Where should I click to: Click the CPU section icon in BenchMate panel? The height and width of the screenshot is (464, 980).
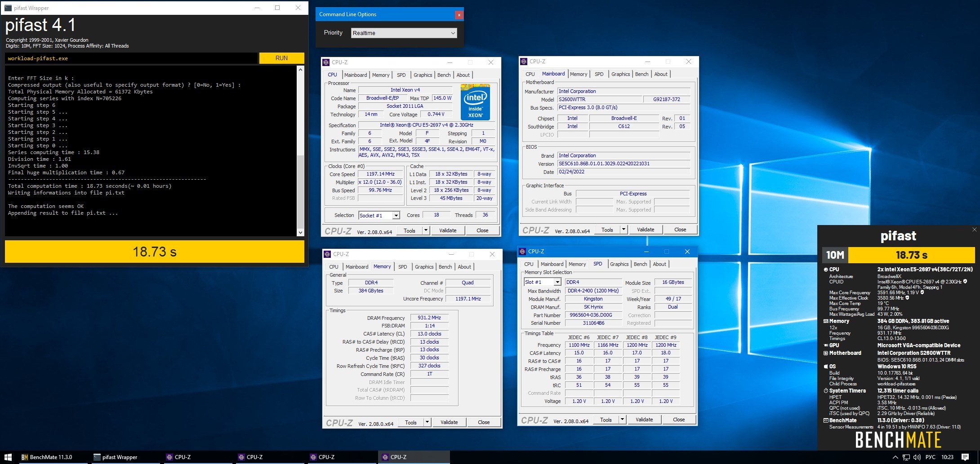[x=826, y=270]
